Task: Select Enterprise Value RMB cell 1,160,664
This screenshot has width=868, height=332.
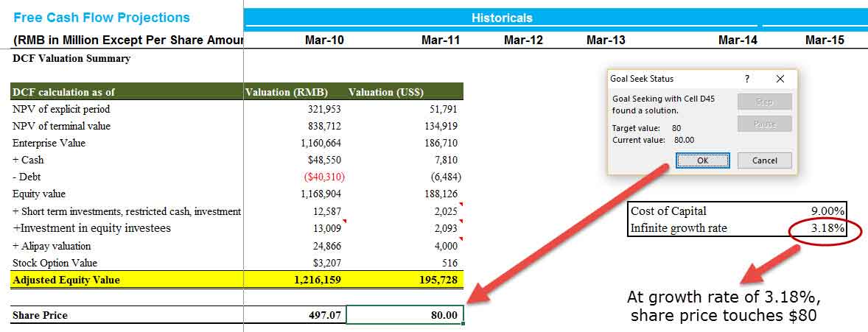Action: pos(321,144)
